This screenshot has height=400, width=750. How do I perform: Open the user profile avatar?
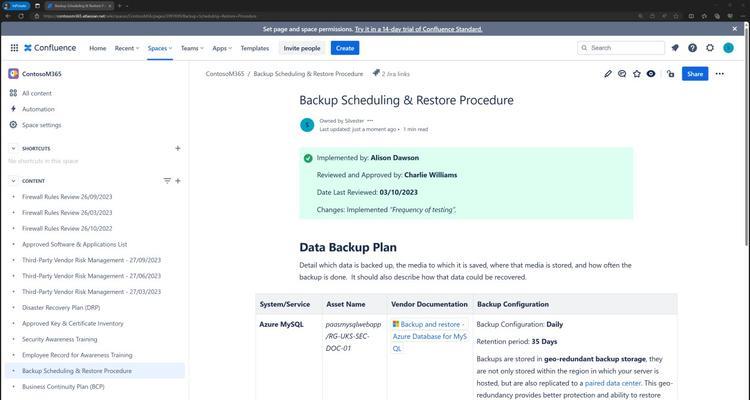click(728, 48)
